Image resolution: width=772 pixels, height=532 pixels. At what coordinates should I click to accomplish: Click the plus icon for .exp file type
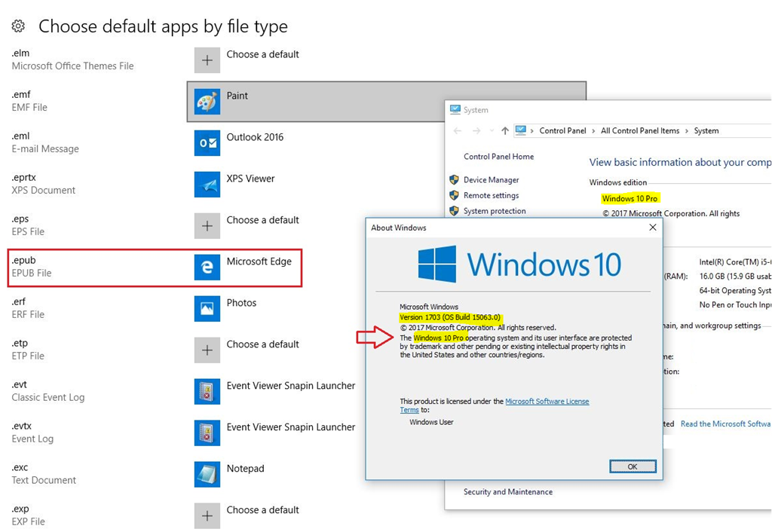click(207, 515)
